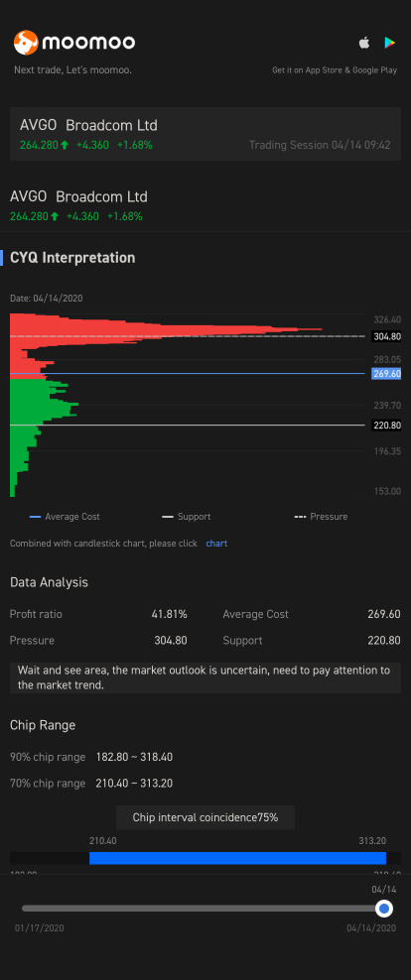Click the 70% chip range value 210.40 ~ 313.20
The width and height of the screenshot is (411, 980).
134,784
